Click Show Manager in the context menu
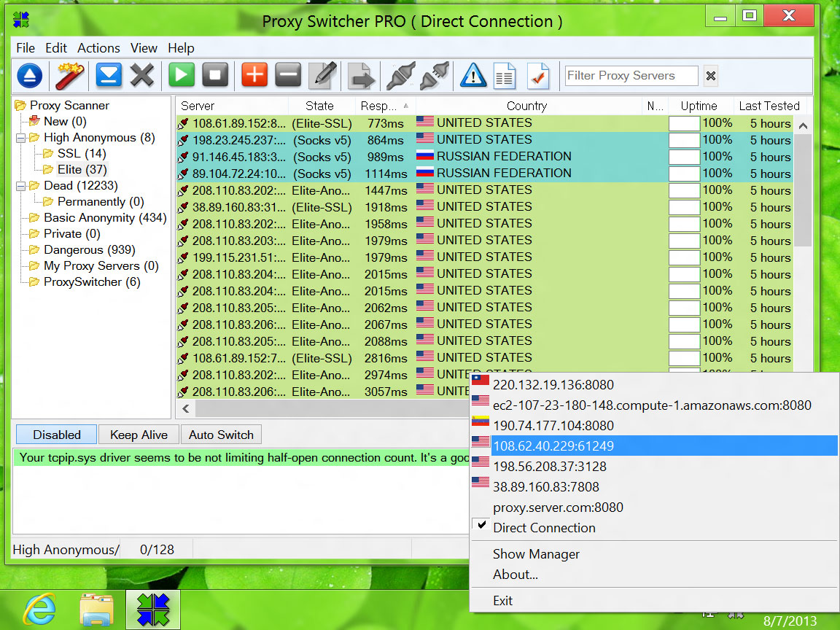This screenshot has width=840, height=630. 654,554
